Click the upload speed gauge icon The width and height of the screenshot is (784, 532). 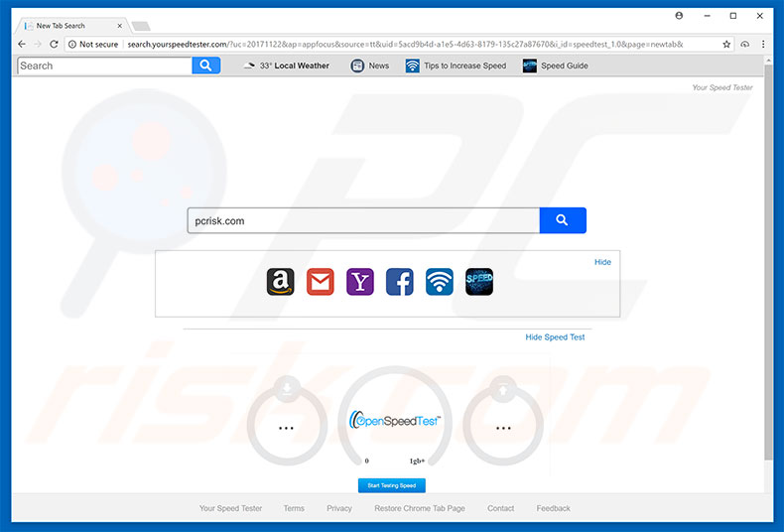coord(503,388)
